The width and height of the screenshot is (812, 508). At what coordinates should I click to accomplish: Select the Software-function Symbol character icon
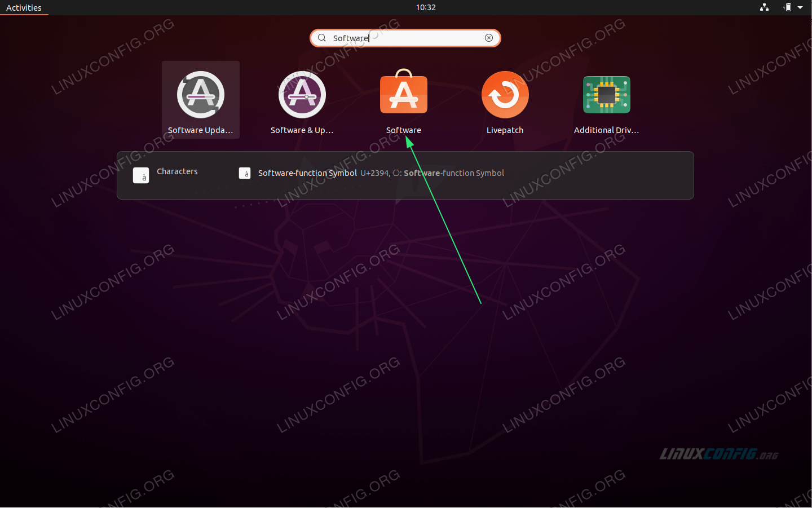coord(245,173)
